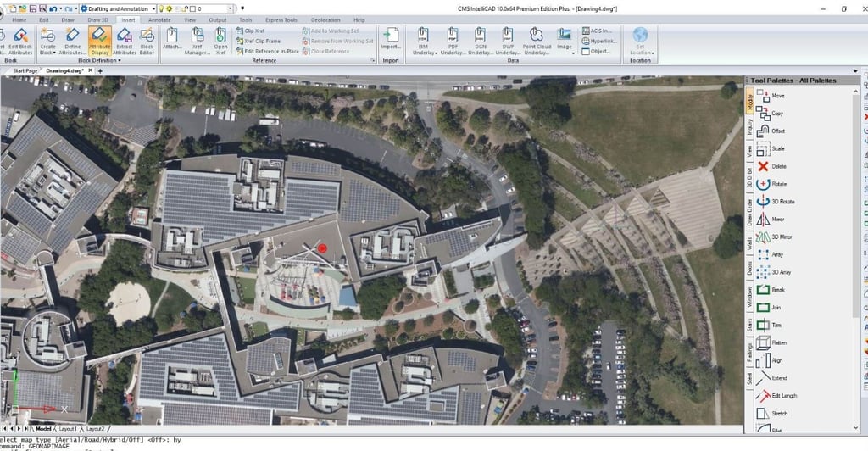The image size is (868, 451).
Task: Select the Copy tool in Tool Palettes
Action: pyautogui.click(x=770, y=114)
